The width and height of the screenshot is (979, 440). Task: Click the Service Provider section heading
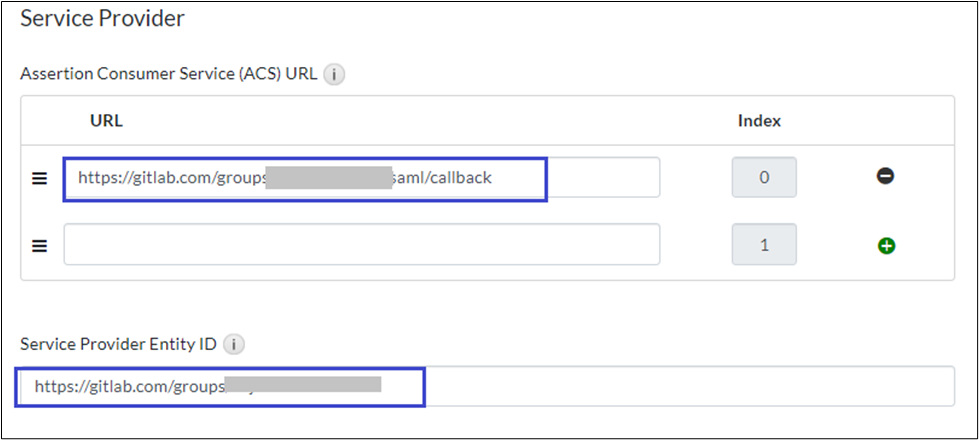click(103, 18)
